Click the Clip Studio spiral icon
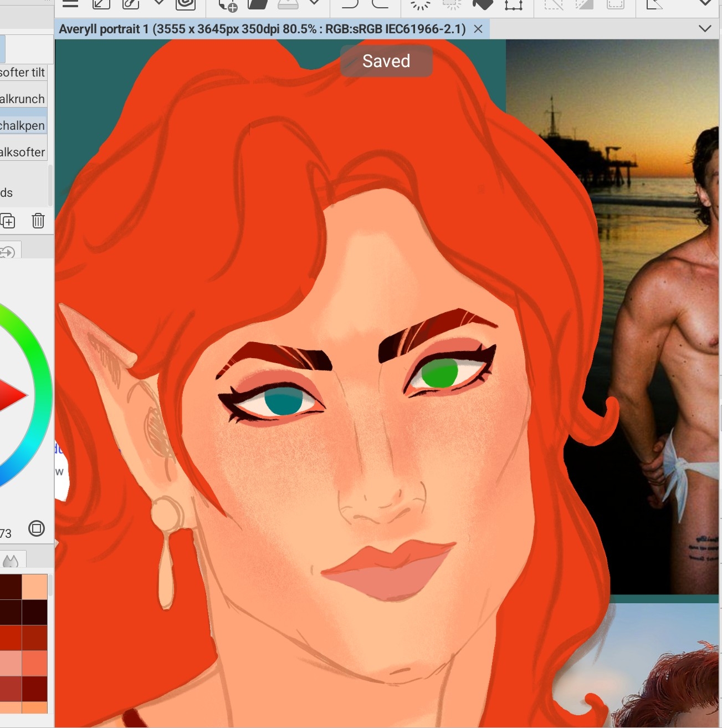 [186, 4]
